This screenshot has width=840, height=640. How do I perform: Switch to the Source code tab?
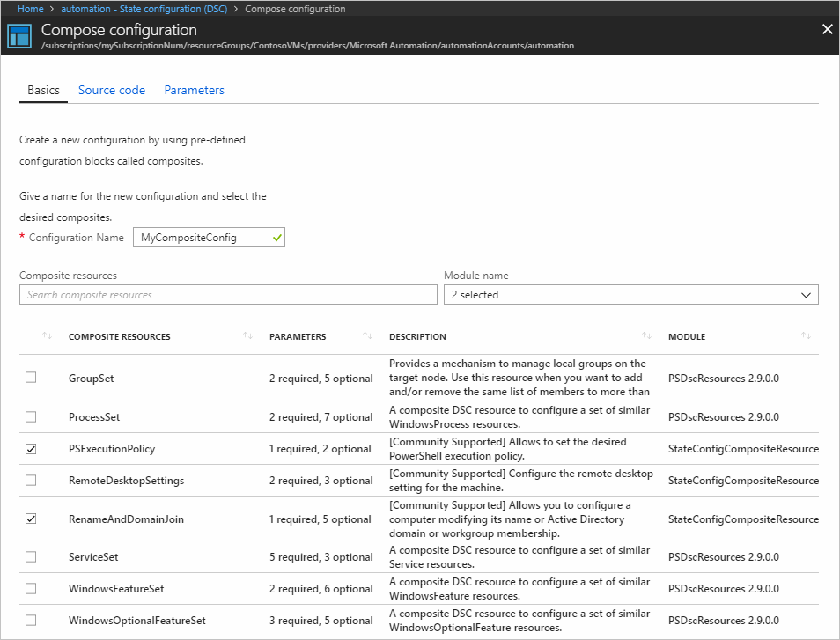(x=112, y=91)
